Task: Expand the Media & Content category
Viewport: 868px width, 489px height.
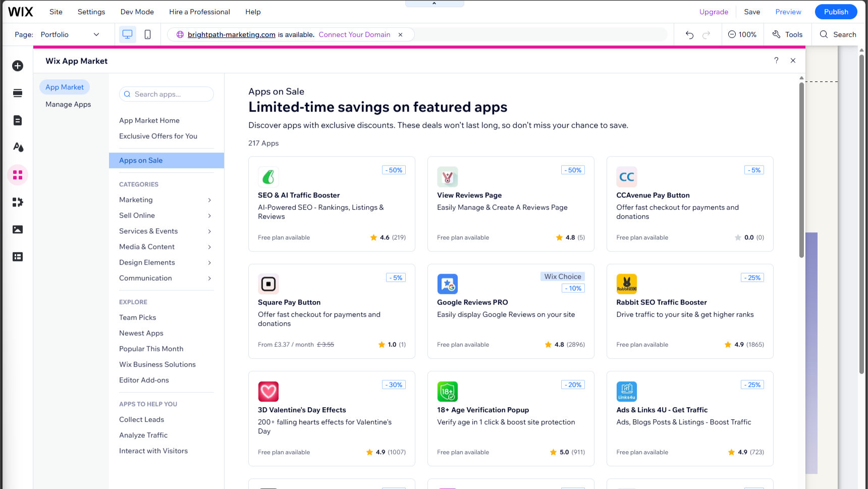Action: pos(166,247)
